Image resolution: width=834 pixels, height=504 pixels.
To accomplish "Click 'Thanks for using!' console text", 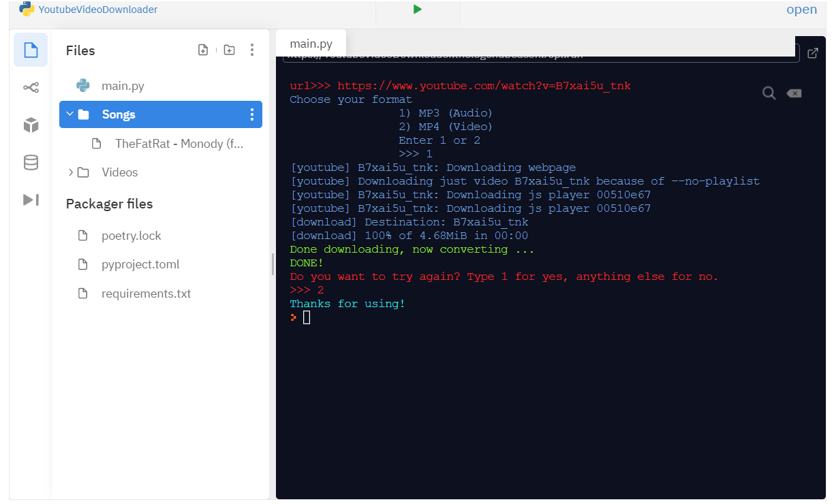I will tap(347, 304).
